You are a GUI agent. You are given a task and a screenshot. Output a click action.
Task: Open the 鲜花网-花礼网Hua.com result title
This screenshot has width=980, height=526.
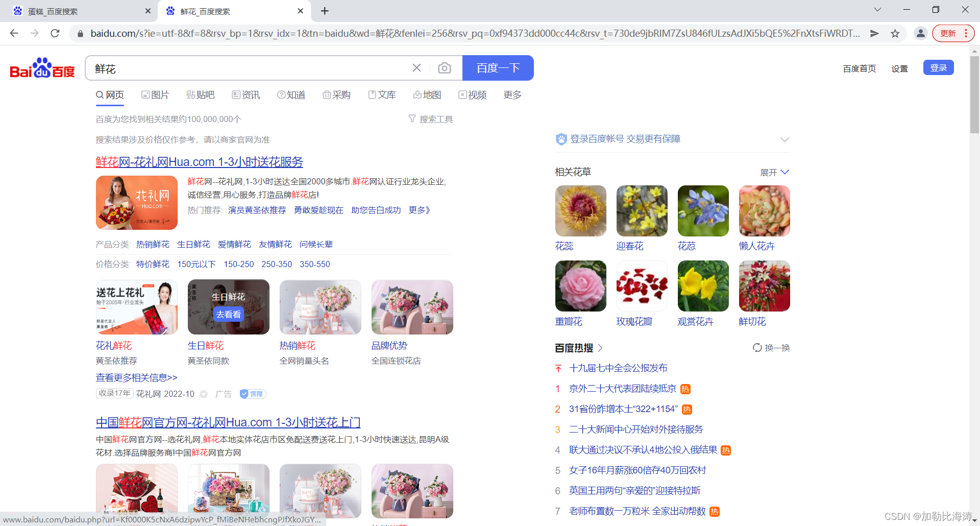tap(200, 162)
